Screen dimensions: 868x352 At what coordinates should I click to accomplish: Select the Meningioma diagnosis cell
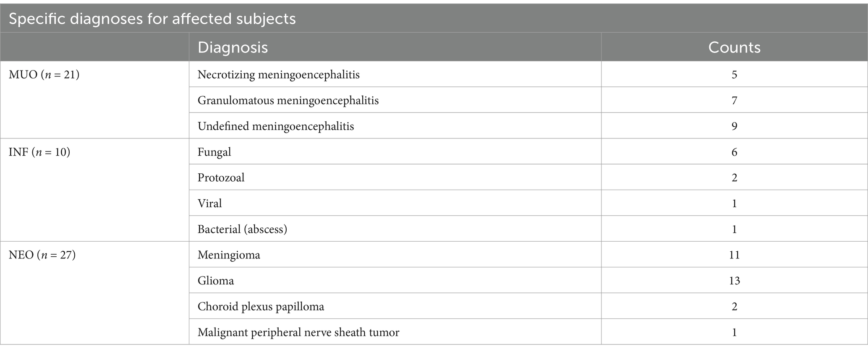pyautogui.click(x=229, y=255)
